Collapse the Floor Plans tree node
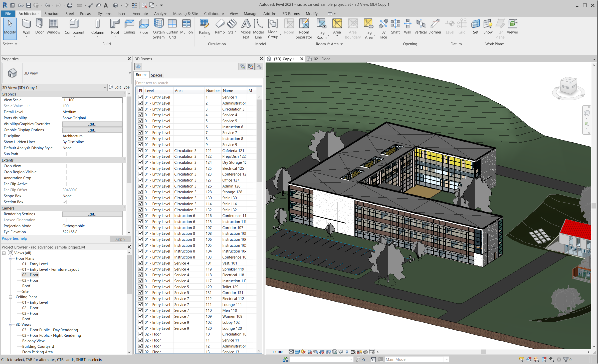The image size is (598, 364). coord(11,258)
